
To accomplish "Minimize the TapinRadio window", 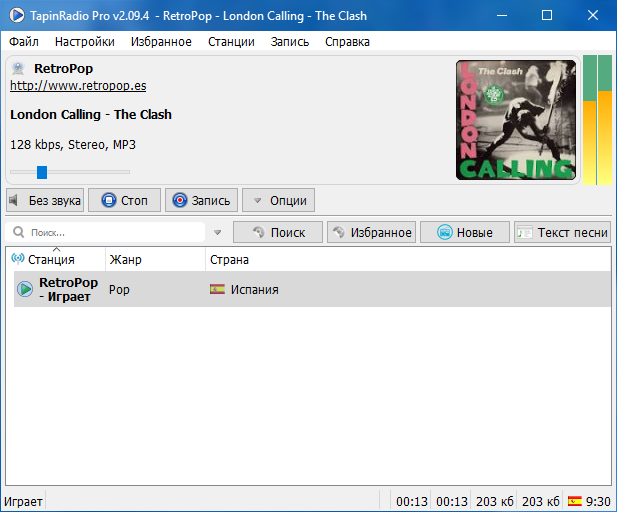I will click(502, 15).
